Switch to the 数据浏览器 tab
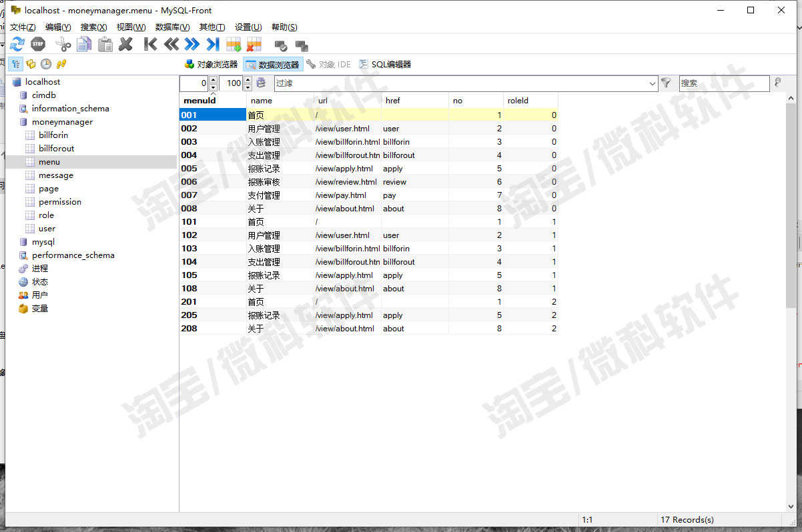The height and width of the screenshot is (532, 802). click(x=273, y=65)
